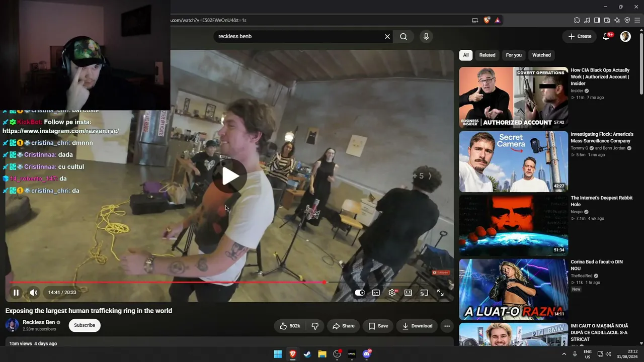This screenshot has width=644, height=362.
Task: Click the taskbar microphone tray icon
Action: click(x=575, y=354)
